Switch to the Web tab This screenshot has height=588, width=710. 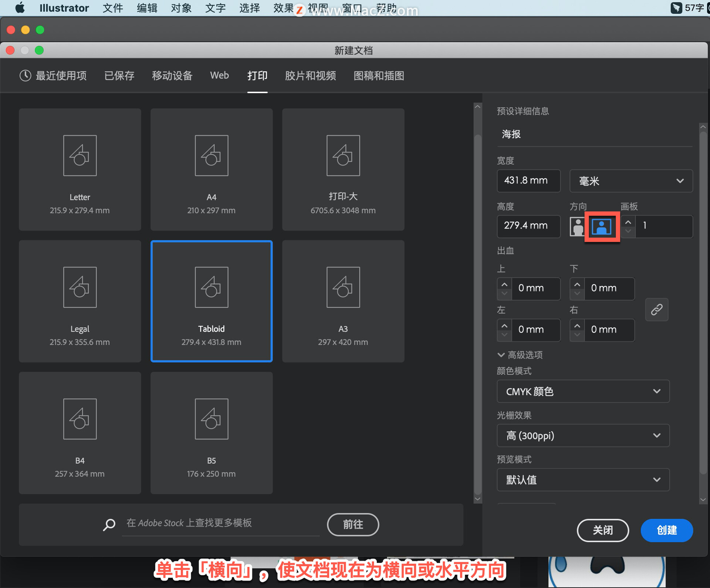coord(219,76)
